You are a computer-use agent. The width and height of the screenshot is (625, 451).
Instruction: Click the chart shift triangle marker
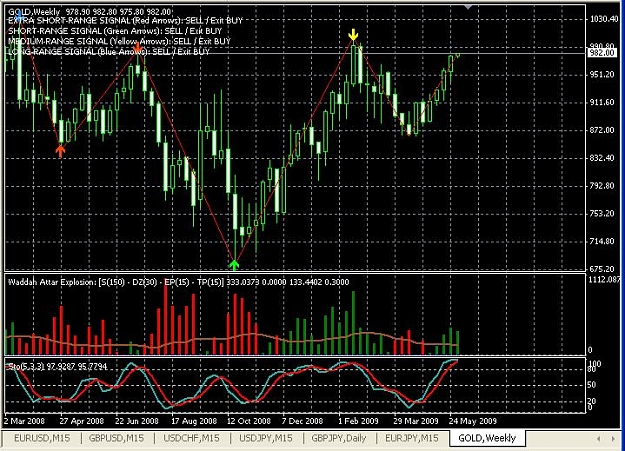click(468, 7)
